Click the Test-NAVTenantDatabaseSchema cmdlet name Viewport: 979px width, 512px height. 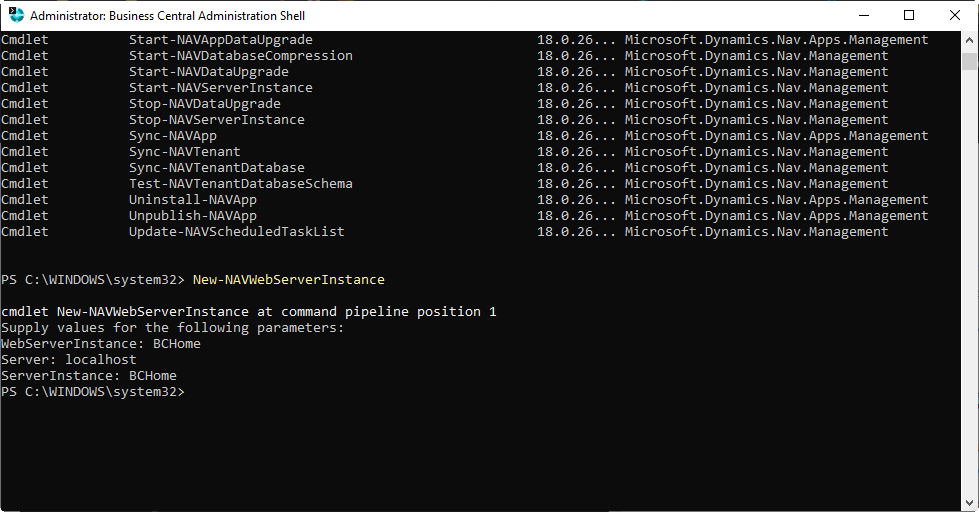pyautogui.click(x=240, y=184)
